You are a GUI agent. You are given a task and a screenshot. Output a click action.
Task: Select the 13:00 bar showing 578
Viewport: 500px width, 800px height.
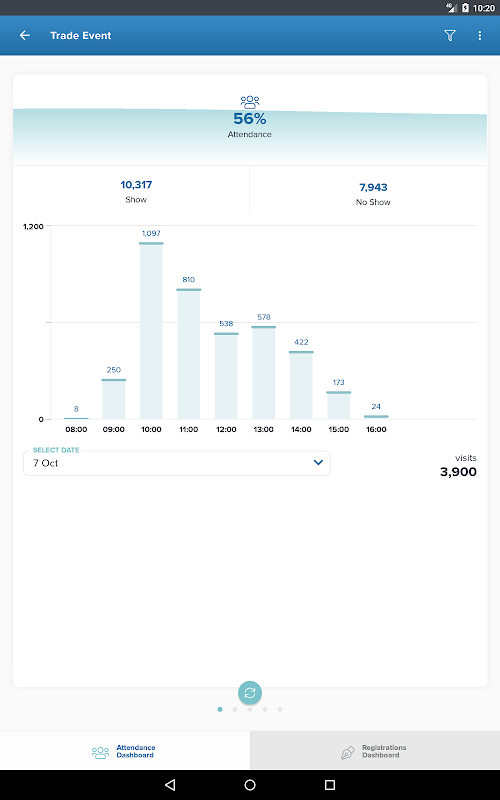click(x=264, y=372)
